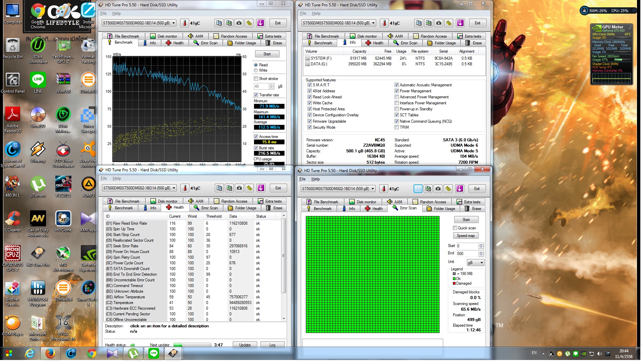Click the End position input field

click(467, 254)
